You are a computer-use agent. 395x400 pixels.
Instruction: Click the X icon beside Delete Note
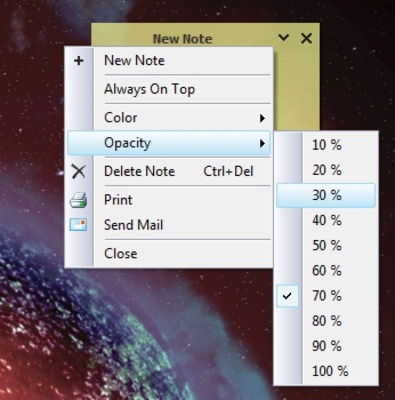[79, 172]
